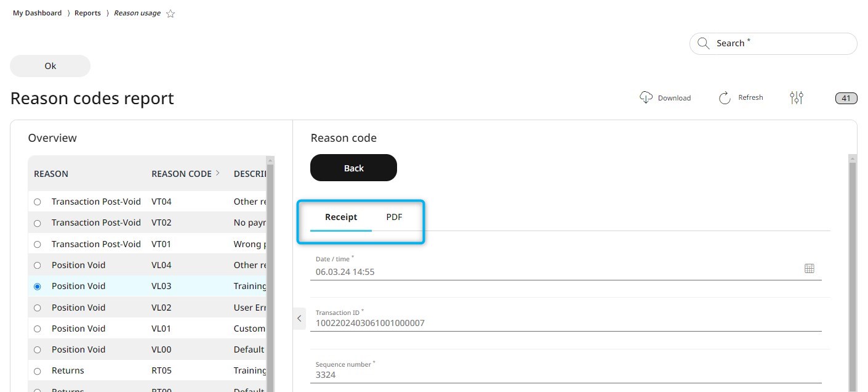Select radio button for VL04 Position Void
The height and width of the screenshot is (392, 868).
click(38, 265)
